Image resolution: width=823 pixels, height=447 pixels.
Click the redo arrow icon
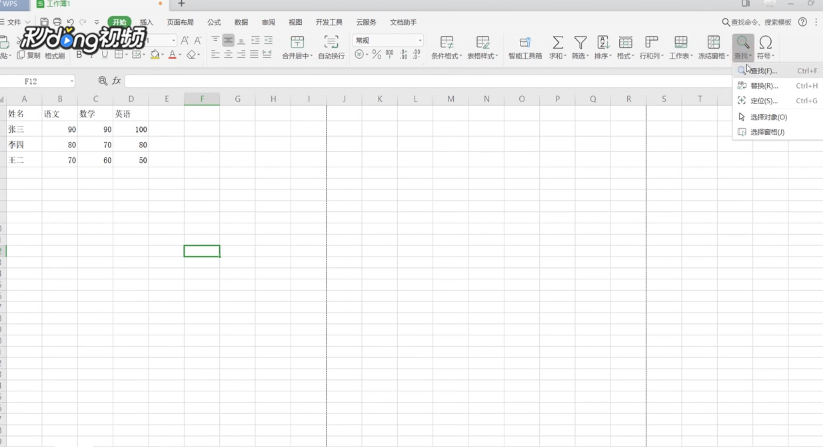click(x=82, y=22)
